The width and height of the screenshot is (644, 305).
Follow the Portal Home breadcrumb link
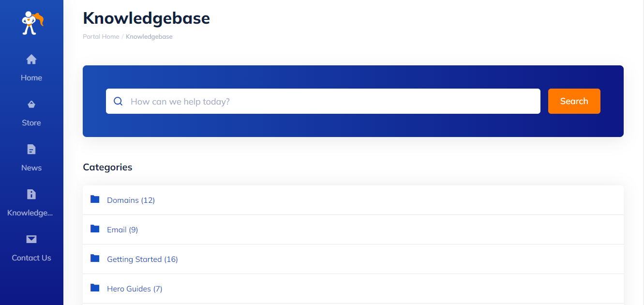(x=101, y=37)
